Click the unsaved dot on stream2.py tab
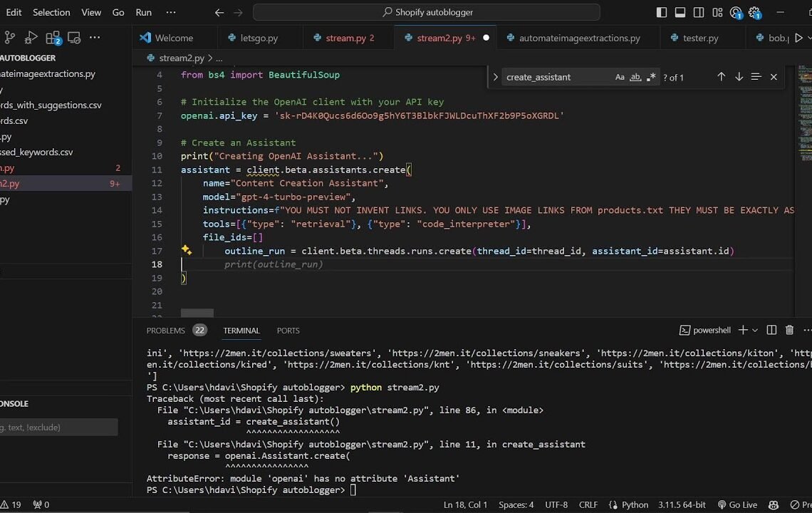Viewport: 812px width, 513px height. point(486,38)
